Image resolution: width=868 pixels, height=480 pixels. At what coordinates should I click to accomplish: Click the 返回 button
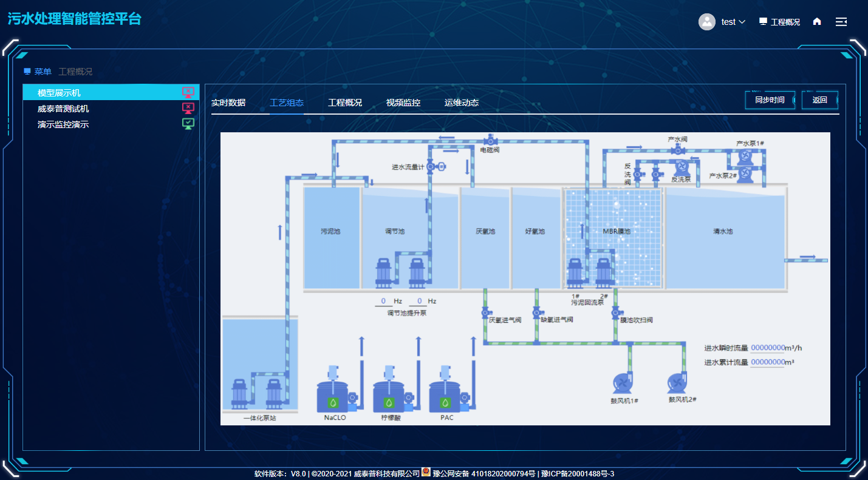coord(820,100)
